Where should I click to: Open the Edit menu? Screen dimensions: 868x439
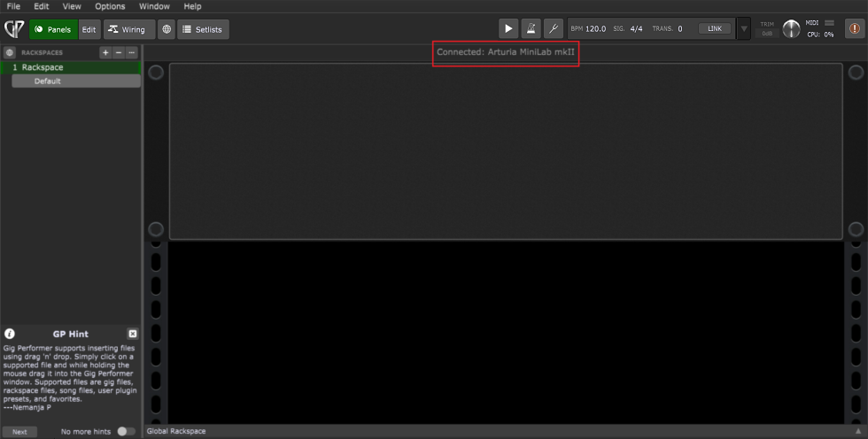(x=41, y=6)
